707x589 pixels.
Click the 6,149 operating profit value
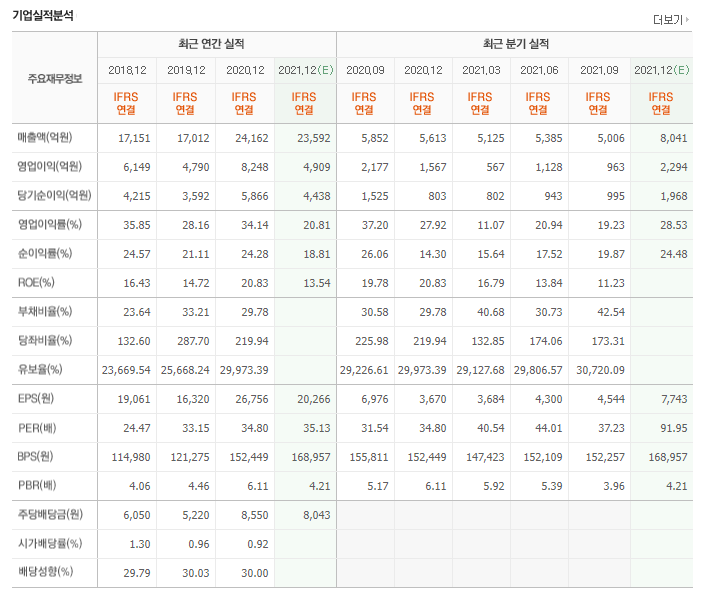click(x=137, y=167)
